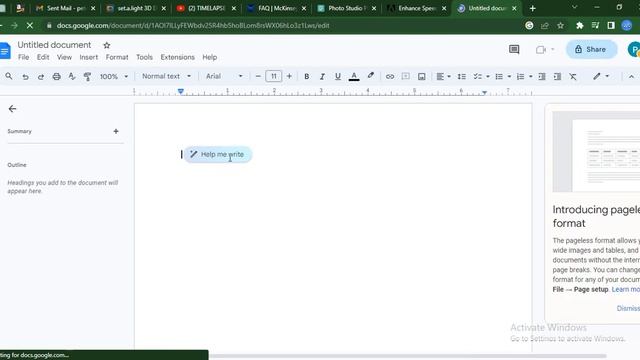Undo the last action in toolbar
Screen dimensions: 640x360
(25, 76)
